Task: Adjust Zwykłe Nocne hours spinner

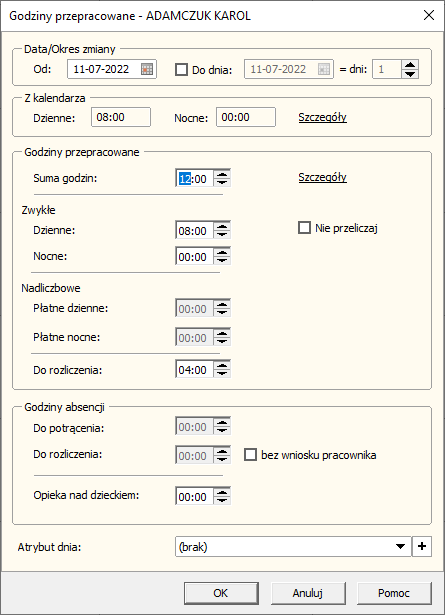Action: click(222, 257)
